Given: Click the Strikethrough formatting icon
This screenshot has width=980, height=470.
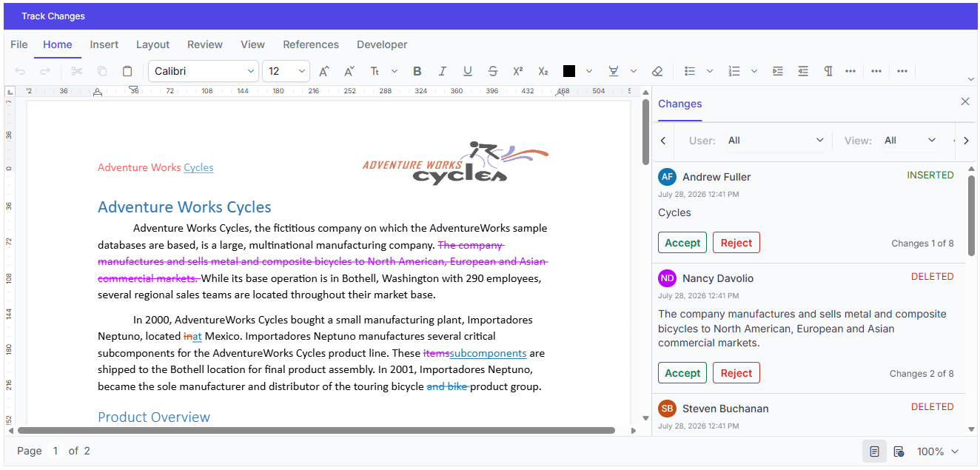Looking at the screenshot, I should (493, 71).
